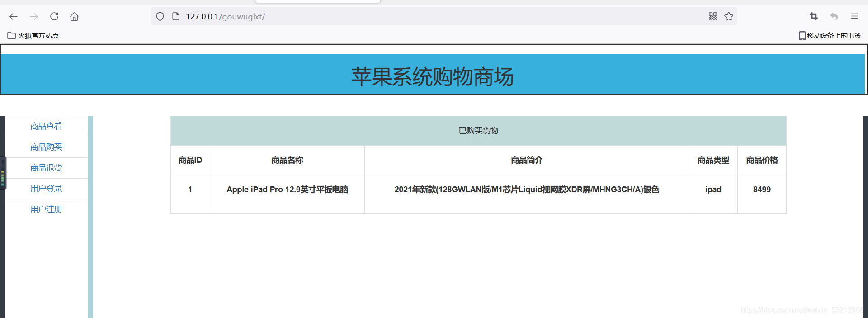Open the tracking protection shield icon

(x=160, y=17)
